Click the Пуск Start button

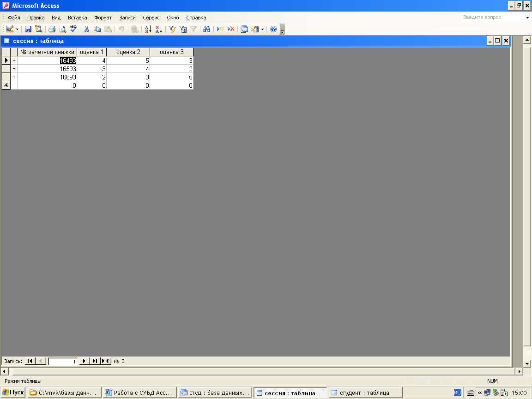pos(13,393)
